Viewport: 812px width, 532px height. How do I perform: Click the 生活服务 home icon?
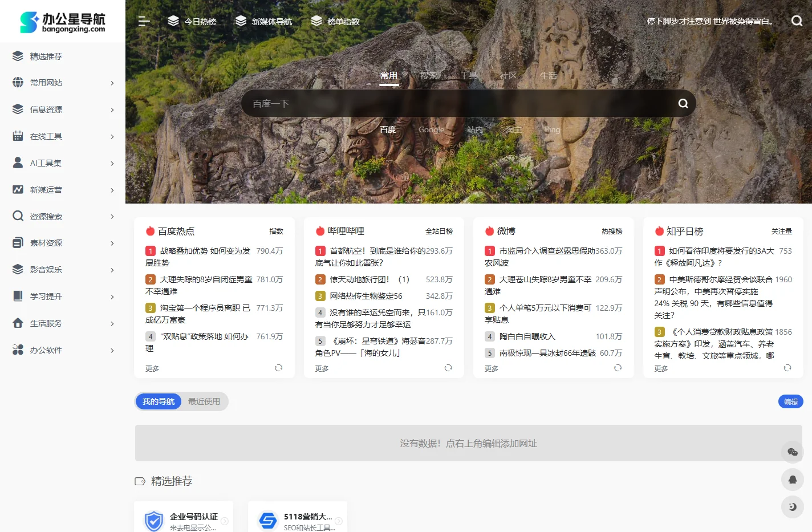coord(18,323)
